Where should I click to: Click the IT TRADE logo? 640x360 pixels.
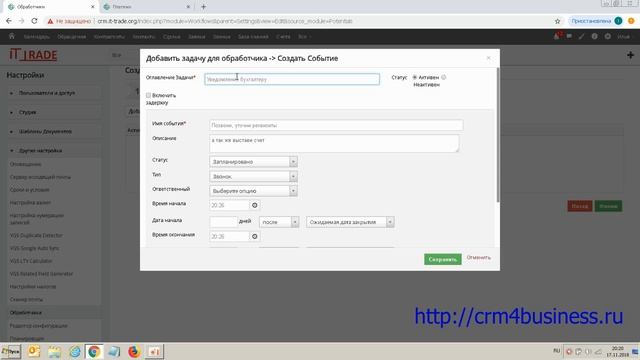tap(33, 54)
